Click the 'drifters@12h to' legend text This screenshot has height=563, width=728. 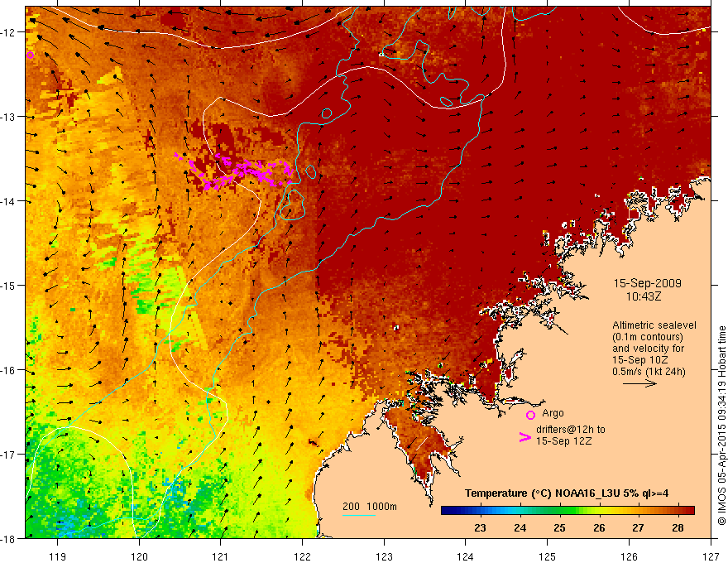[571, 430]
